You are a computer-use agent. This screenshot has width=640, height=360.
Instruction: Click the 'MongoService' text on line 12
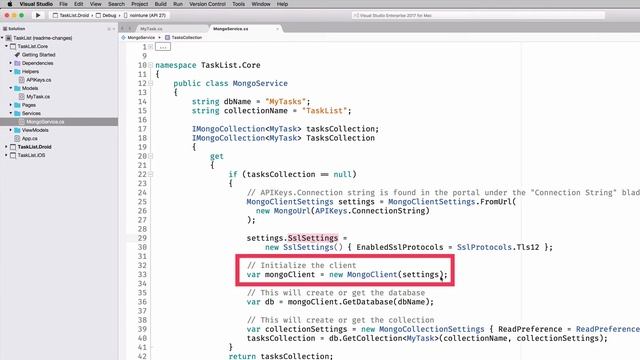pyautogui.click(x=260, y=83)
